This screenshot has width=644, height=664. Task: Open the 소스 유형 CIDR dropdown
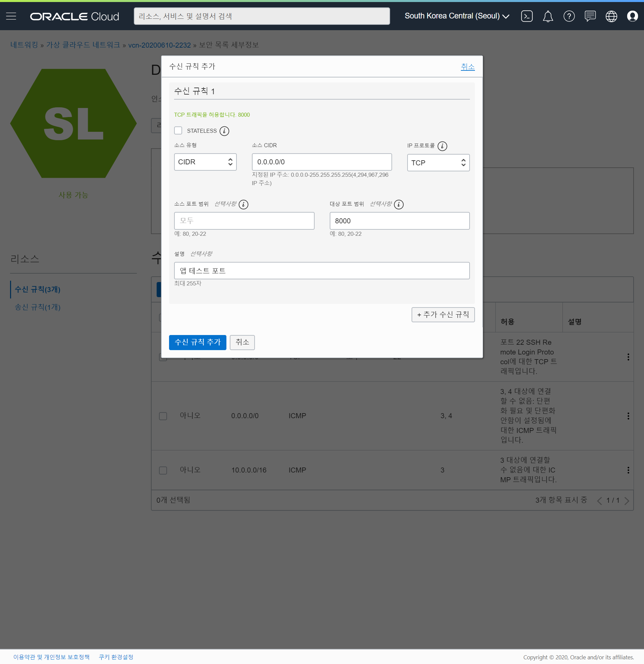pyautogui.click(x=205, y=162)
